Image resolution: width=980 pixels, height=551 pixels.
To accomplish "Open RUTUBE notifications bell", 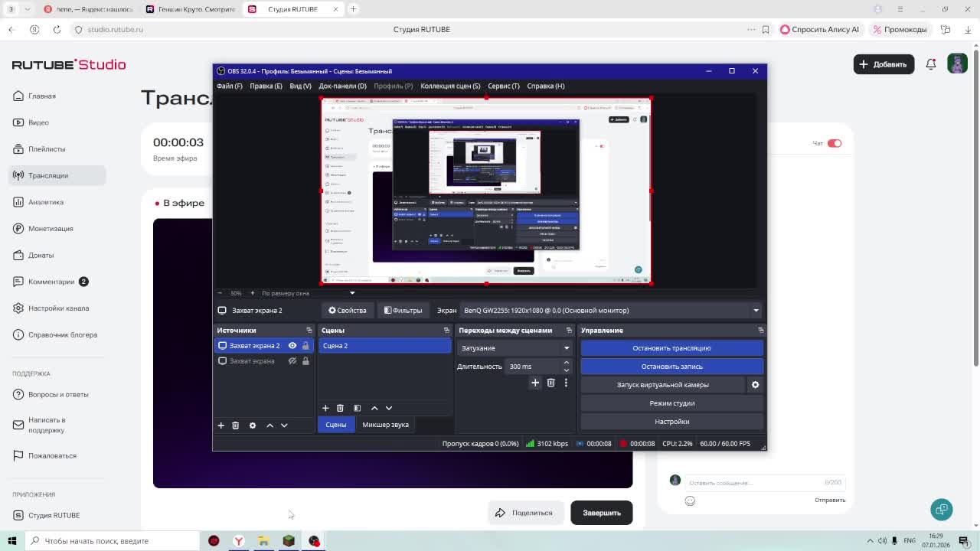I will (x=931, y=64).
